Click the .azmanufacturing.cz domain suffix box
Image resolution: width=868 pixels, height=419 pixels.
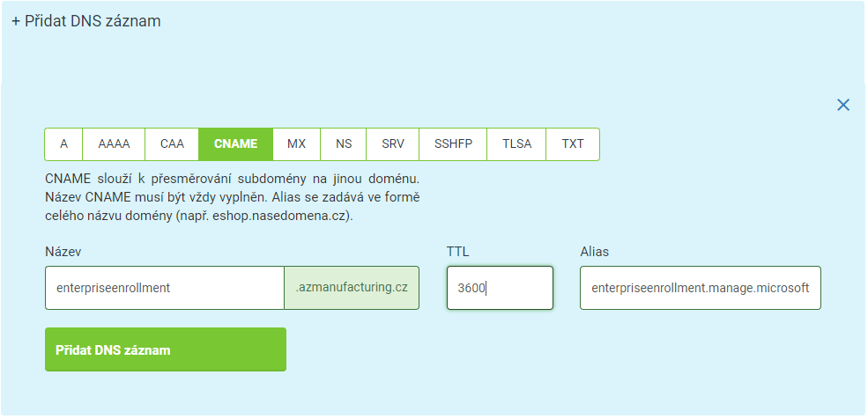tap(352, 288)
